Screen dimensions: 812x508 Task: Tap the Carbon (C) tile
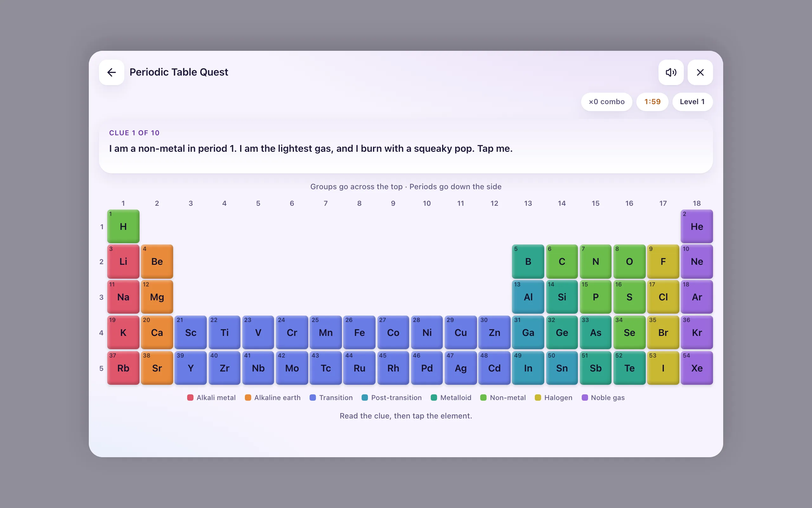(x=562, y=261)
